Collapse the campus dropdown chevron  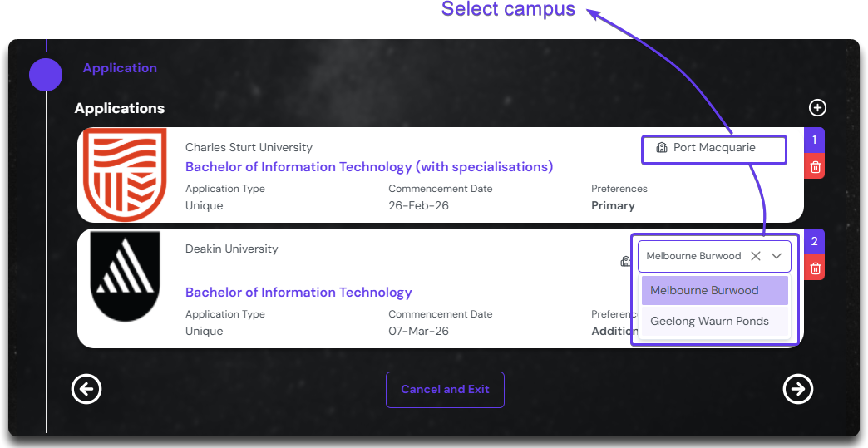(x=777, y=256)
